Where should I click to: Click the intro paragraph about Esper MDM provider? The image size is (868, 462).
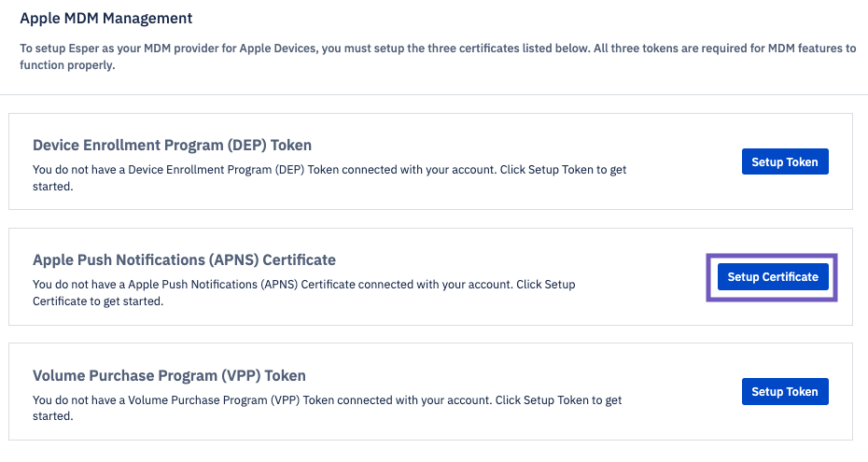[438, 56]
